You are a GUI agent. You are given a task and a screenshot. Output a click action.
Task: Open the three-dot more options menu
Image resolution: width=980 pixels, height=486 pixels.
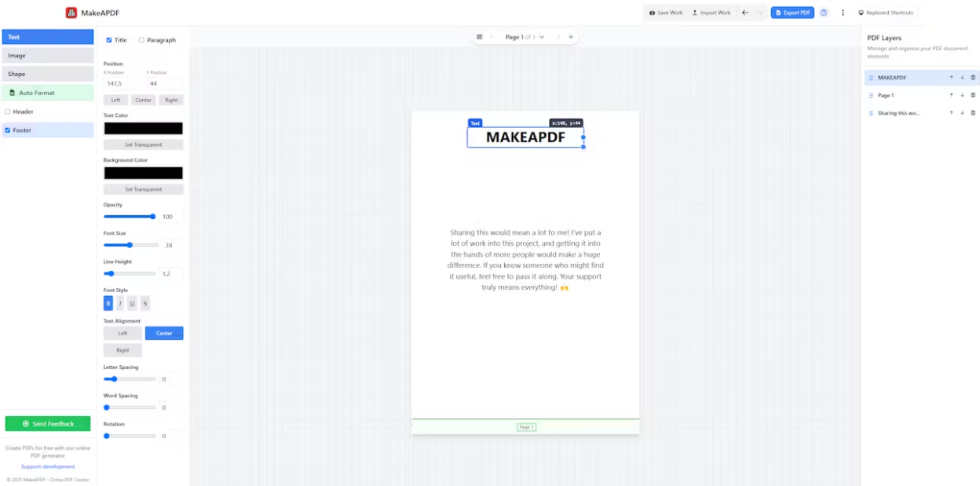point(843,13)
